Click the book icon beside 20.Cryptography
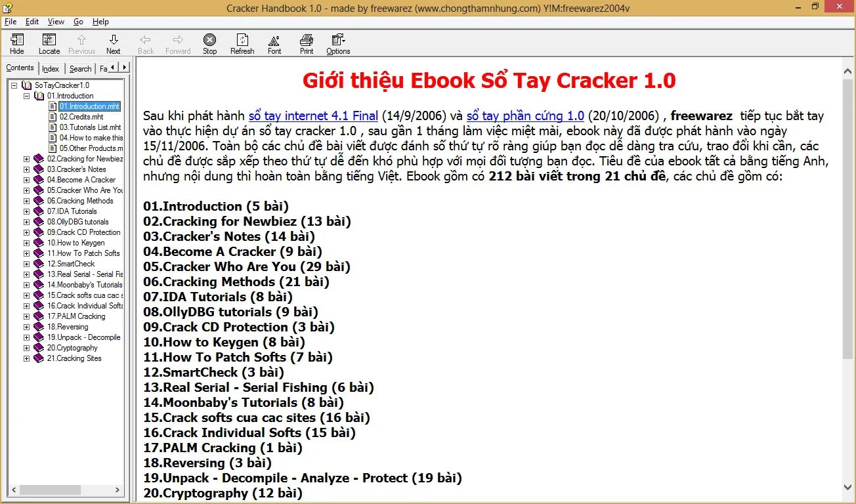The image size is (856, 504). tap(39, 348)
